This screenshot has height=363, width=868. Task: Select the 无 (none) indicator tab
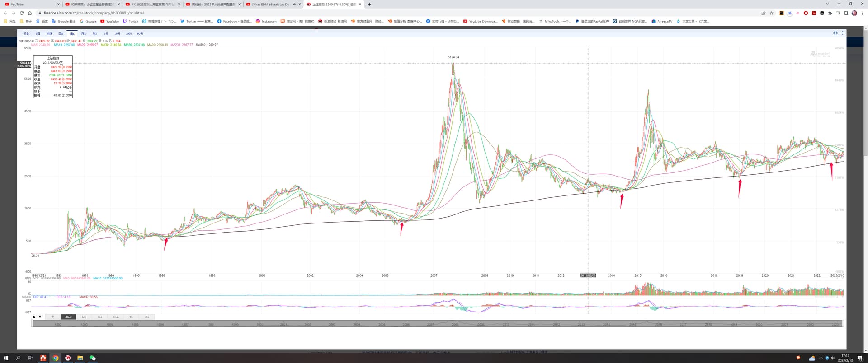52,317
